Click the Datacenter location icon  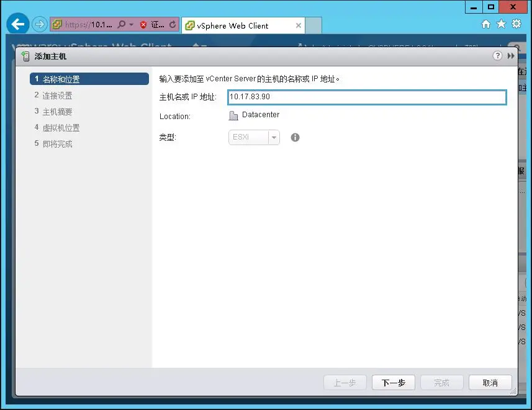tap(233, 115)
